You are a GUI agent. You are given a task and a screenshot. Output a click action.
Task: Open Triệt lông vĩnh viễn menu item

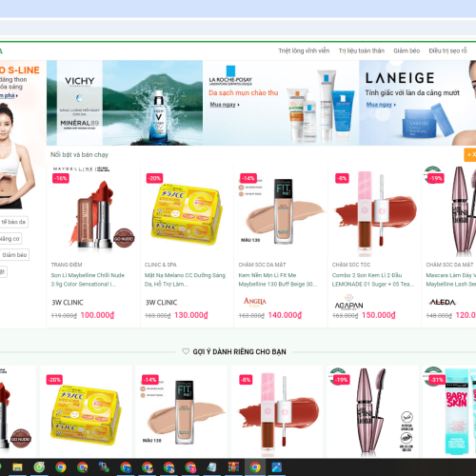pos(304,50)
